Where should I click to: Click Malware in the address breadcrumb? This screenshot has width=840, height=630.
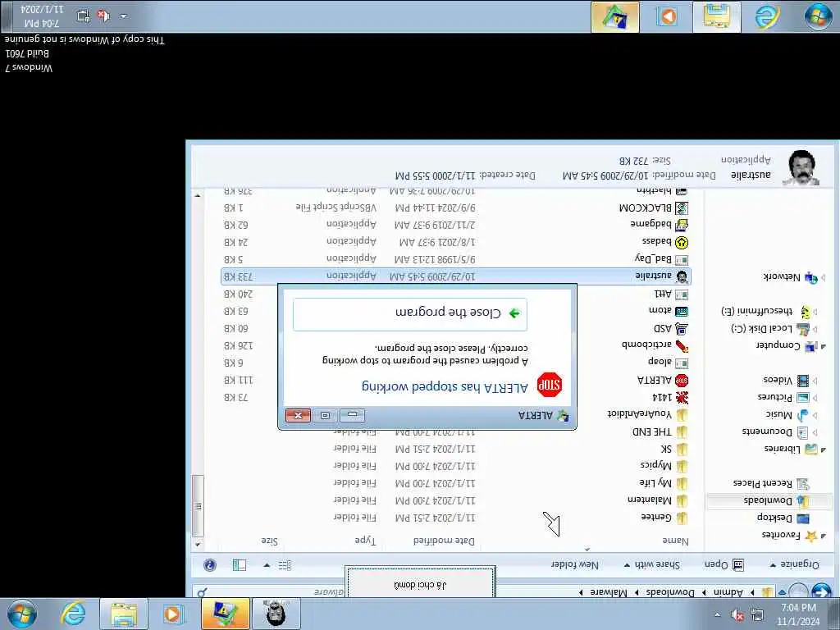[609, 592]
